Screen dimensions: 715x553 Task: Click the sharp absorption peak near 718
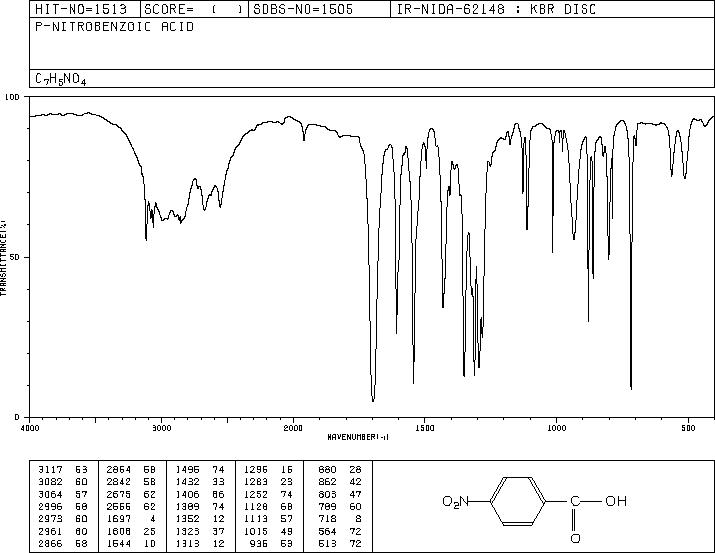pyautogui.click(x=631, y=388)
